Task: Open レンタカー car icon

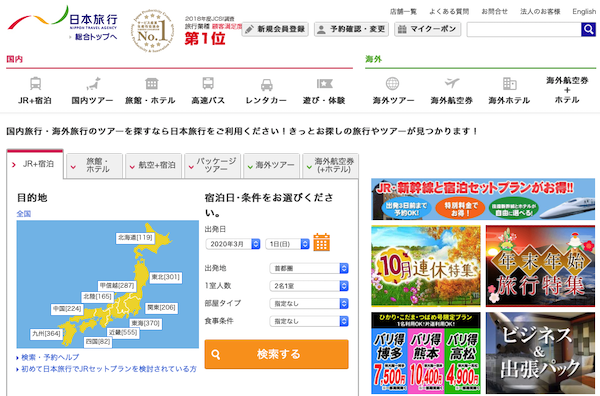Action: pos(267,85)
